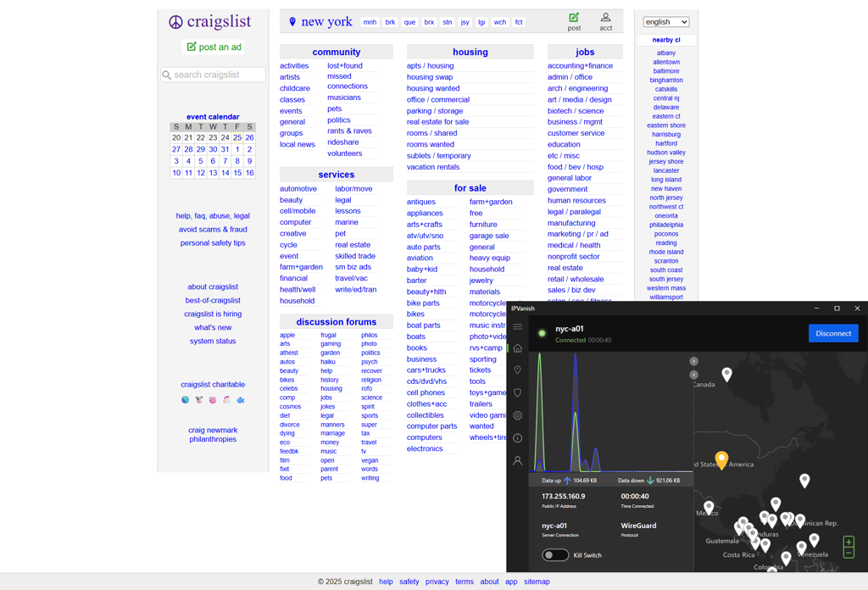Open the english language dropdown
Image resolution: width=868 pixels, height=590 pixels.
point(666,21)
